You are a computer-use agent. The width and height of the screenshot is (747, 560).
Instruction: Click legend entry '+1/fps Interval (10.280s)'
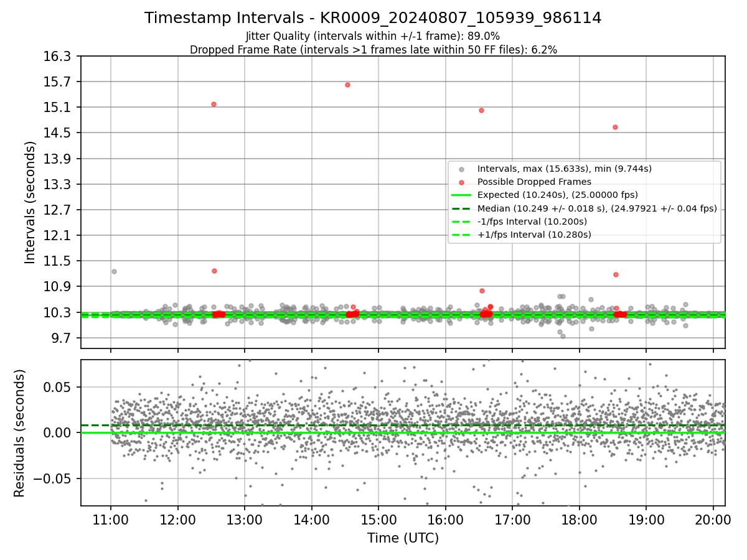coord(534,235)
